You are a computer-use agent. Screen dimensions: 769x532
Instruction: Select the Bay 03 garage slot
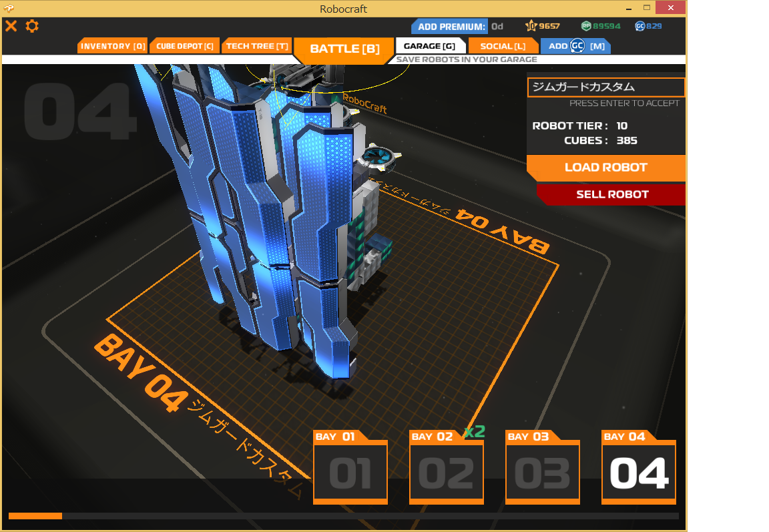click(x=543, y=467)
